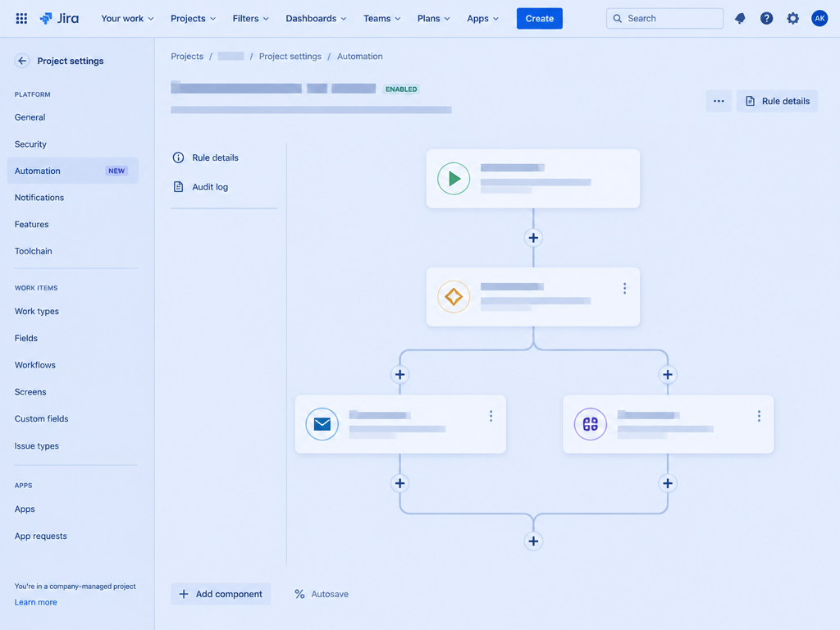Expand the Apps dropdown in top bar
The height and width of the screenshot is (630, 840).
[x=482, y=19]
